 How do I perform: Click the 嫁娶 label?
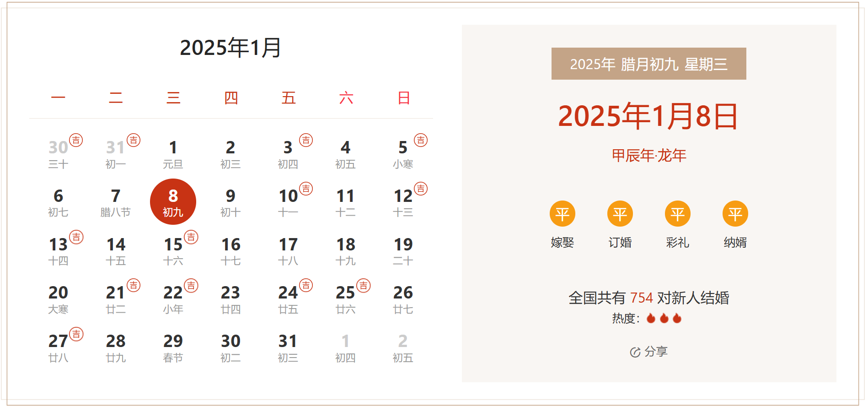(x=563, y=242)
